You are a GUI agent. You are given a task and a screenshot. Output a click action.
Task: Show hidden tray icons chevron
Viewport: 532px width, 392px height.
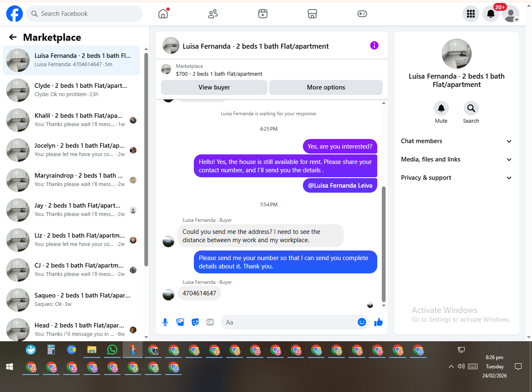(x=451, y=367)
